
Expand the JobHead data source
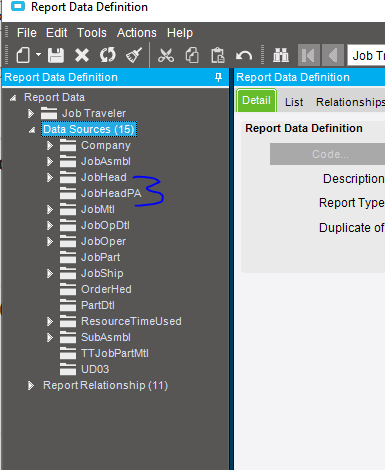pos(50,177)
